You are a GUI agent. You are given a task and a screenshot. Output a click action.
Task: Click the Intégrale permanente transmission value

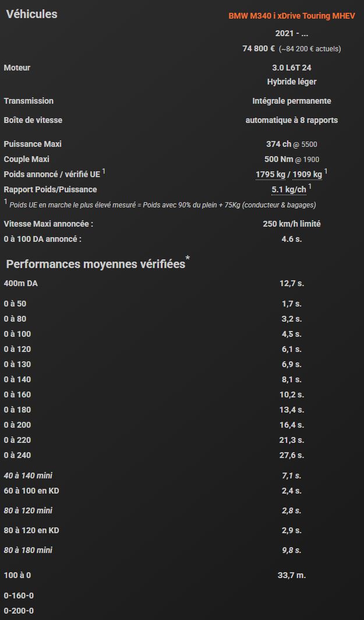(291, 101)
